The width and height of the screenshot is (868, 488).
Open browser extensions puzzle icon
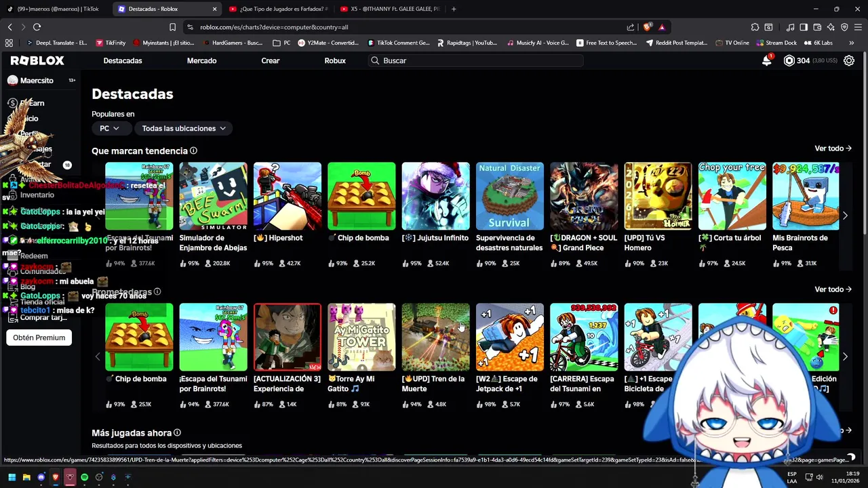point(755,27)
